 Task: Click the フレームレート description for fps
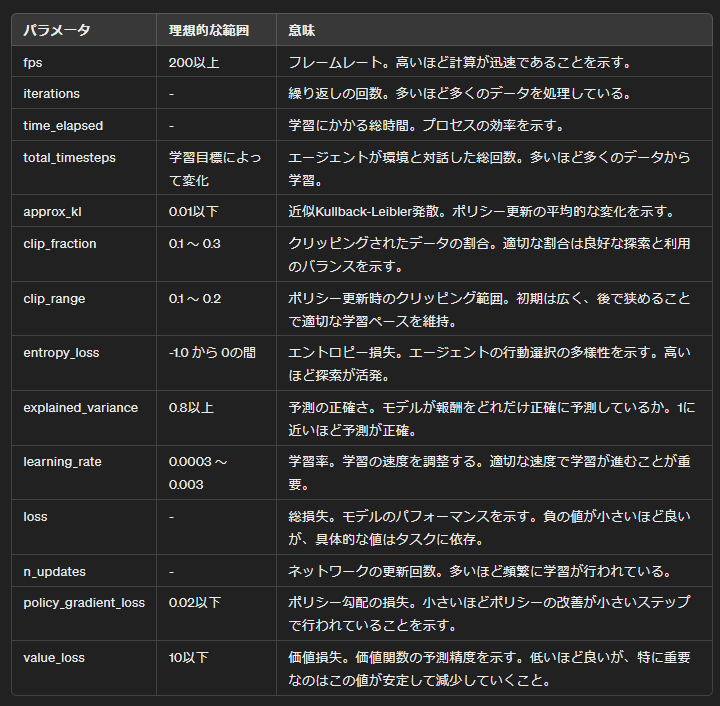click(460, 62)
